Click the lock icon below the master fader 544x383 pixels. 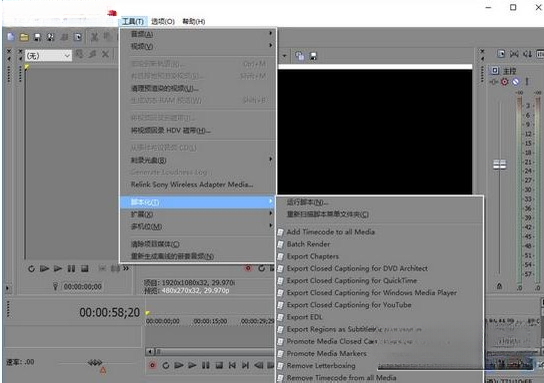499,286
